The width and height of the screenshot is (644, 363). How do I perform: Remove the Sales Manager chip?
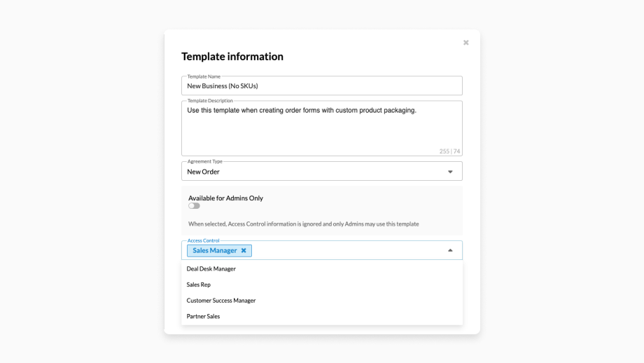[244, 250]
